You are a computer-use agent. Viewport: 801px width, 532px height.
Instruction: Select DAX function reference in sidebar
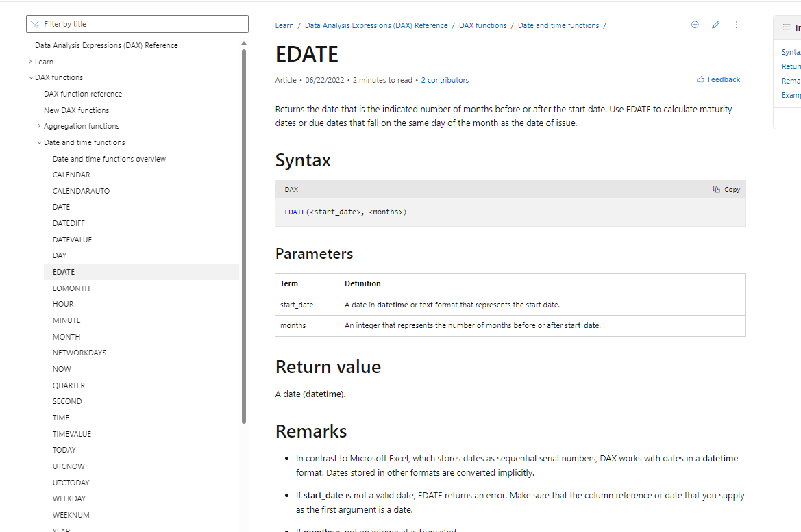83,94
